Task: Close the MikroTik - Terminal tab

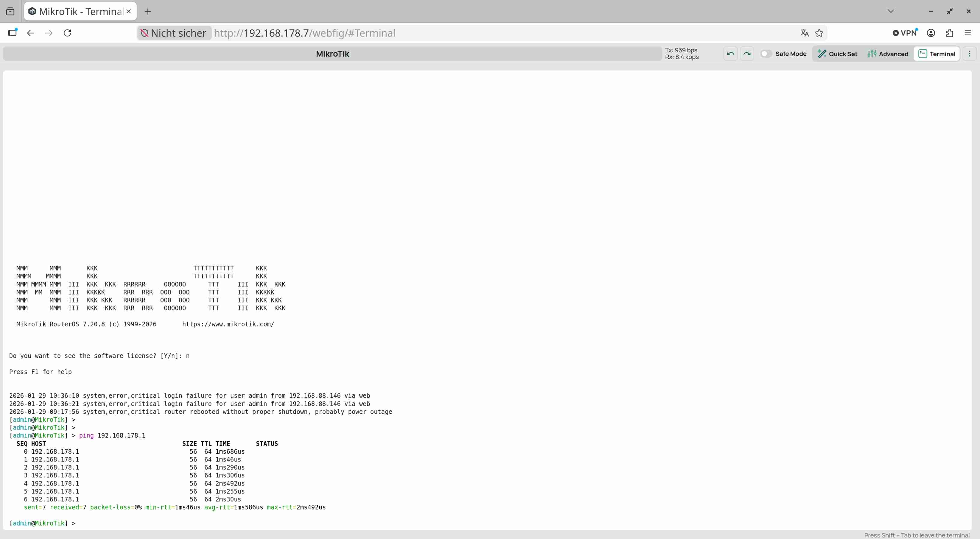Action: (x=129, y=11)
